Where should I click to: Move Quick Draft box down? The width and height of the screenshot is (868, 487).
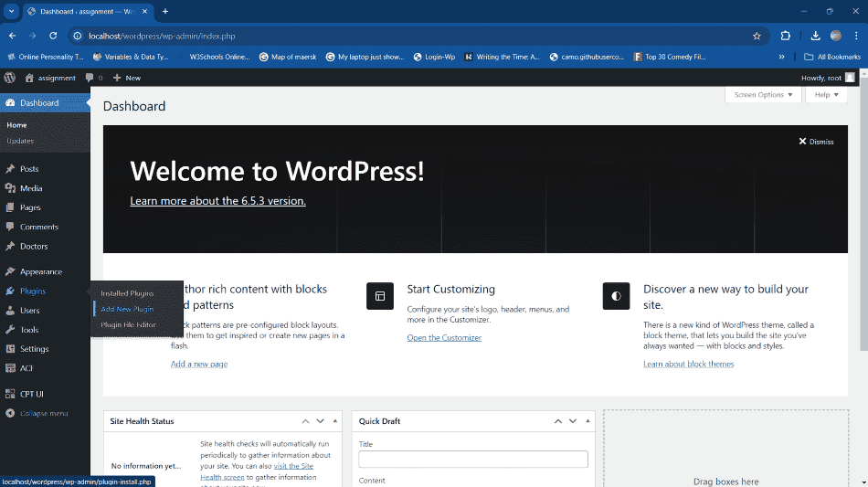573,421
